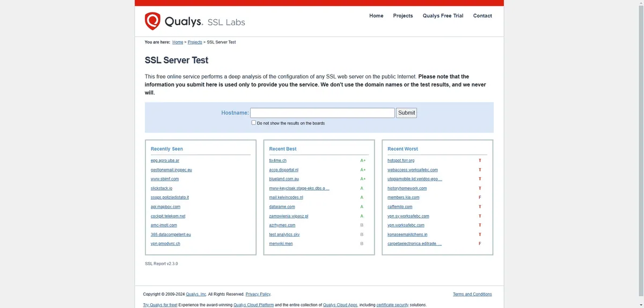Open the Privacy Policy link

tap(258, 294)
